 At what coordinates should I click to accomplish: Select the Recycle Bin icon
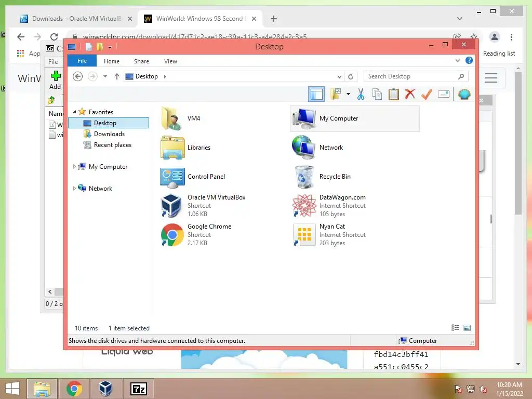[x=304, y=177]
